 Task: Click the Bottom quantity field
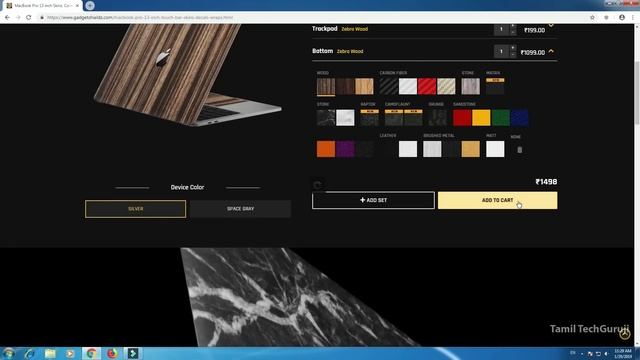click(x=502, y=51)
